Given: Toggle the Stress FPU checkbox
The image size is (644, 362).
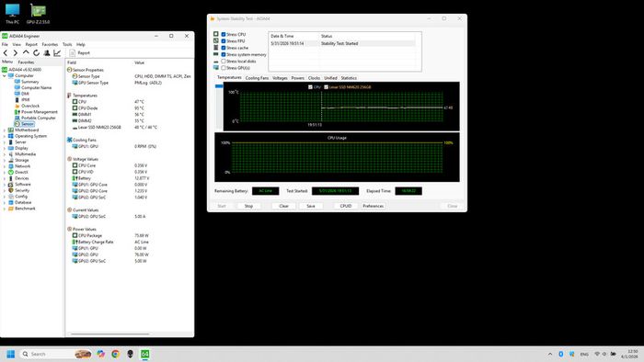Looking at the screenshot, I should [224, 41].
